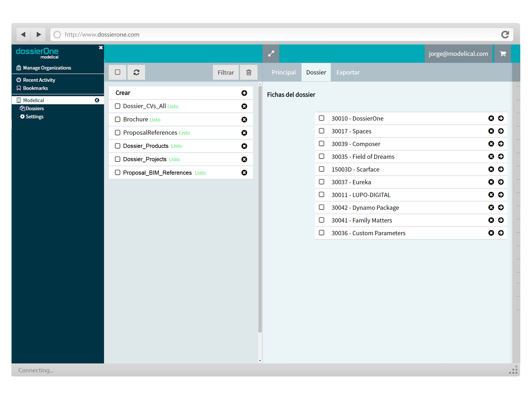Click the Dossier_Products list entry name
532x398 pixels.
pyautogui.click(x=146, y=146)
